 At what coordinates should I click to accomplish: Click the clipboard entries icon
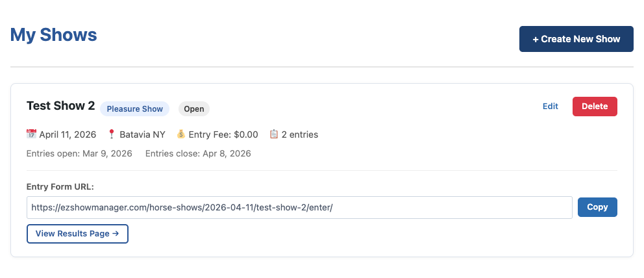(274, 134)
